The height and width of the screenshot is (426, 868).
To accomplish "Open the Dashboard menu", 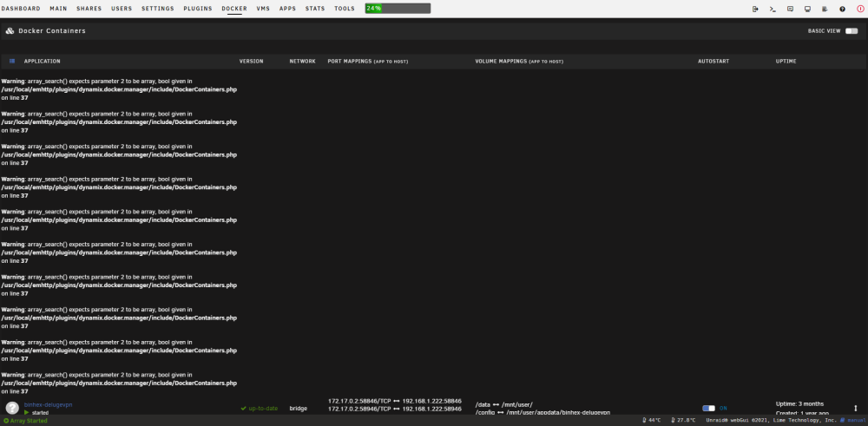I will (21, 9).
